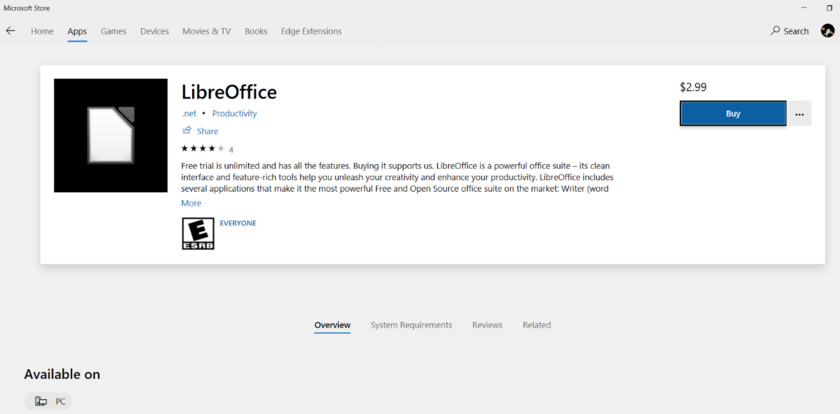This screenshot has height=414, width=840.
Task: Go to the Home tab
Action: pyautogui.click(x=42, y=31)
